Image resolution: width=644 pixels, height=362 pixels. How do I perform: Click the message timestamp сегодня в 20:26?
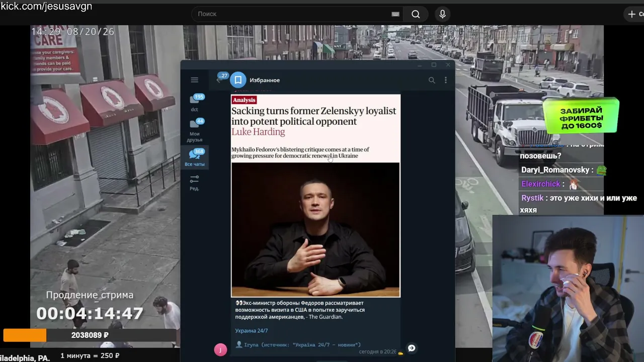(x=377, y=351)
